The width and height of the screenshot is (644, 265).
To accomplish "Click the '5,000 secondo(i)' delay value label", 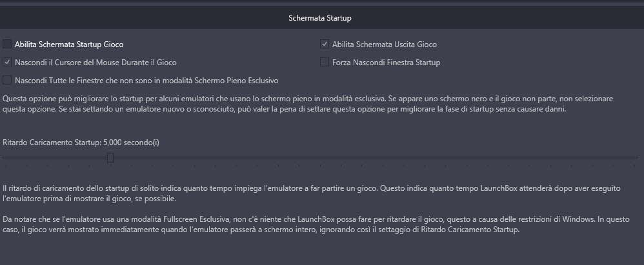I will tap(132, 142).
